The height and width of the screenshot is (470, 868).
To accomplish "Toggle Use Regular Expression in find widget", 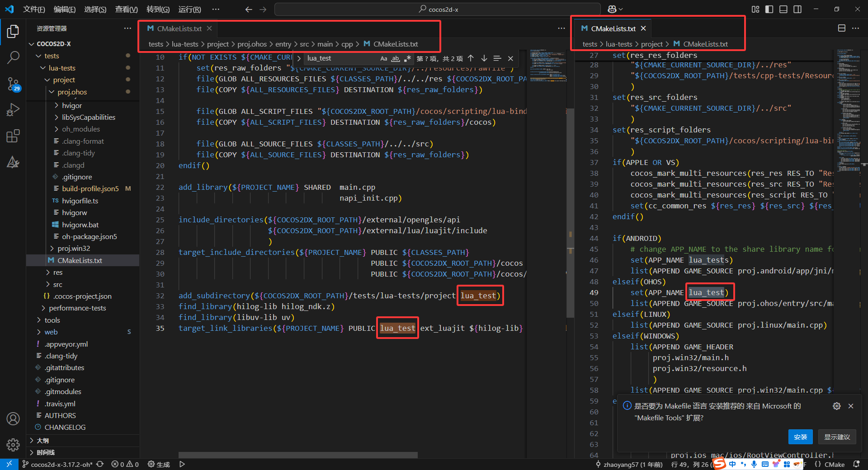I will (x=407, y=58).
